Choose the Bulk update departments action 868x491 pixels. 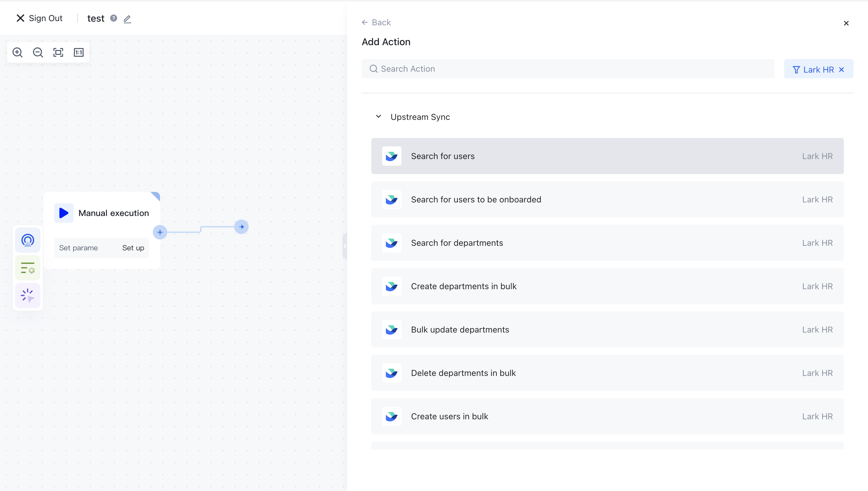pos(460,330)
